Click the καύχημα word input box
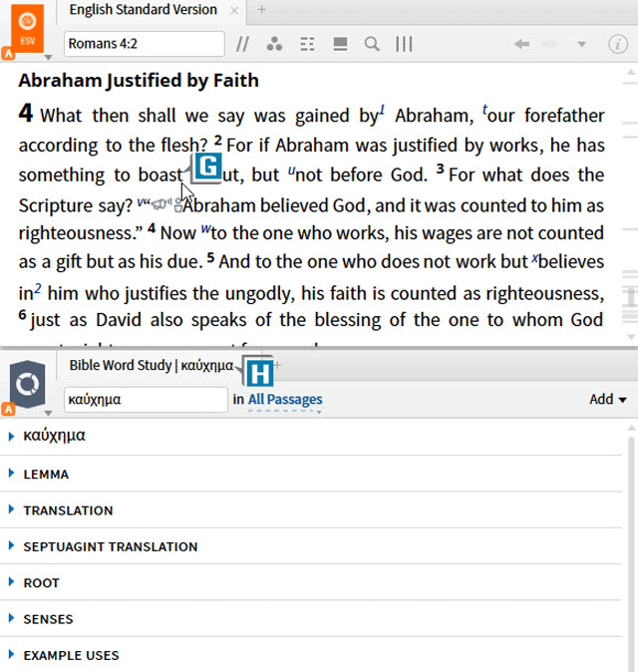Screen dimensions: 638x672 [146, 400]
